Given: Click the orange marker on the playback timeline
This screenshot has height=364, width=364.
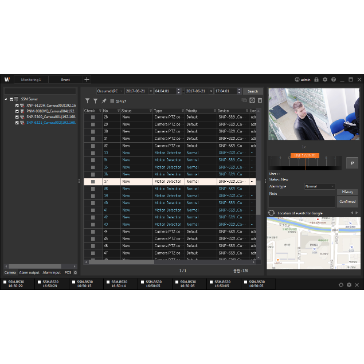Looking at the screenshot, I should coord(305,155).
